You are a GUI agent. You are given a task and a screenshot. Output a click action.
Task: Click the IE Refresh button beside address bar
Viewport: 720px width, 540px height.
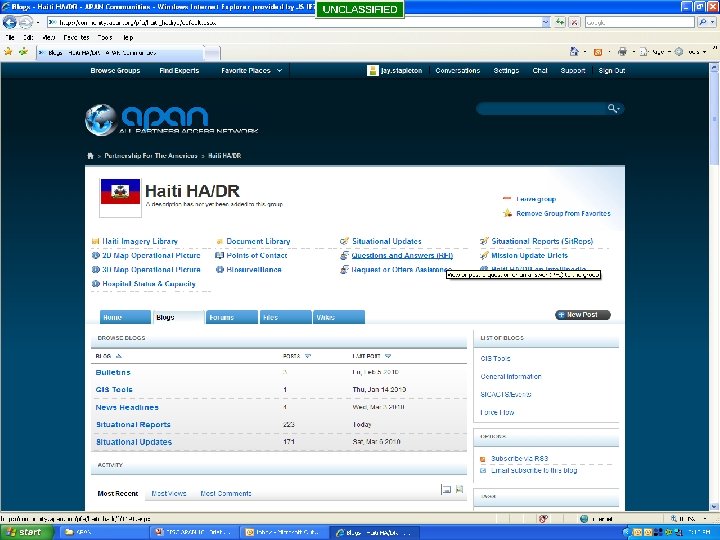tap(559, 22)
